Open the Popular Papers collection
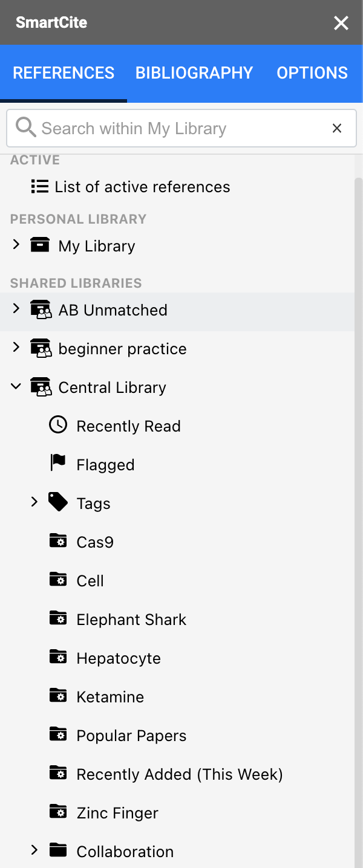 pos(131,735)
